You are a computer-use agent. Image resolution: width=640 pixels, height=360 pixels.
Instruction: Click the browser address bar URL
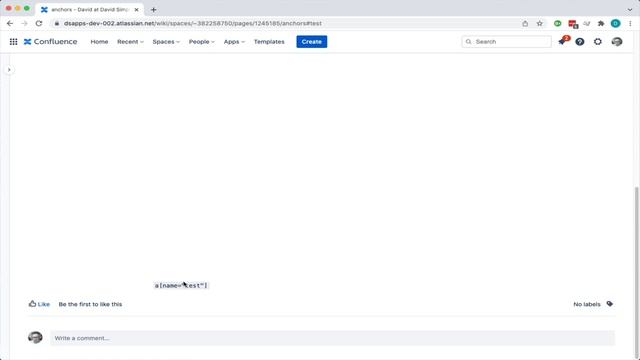click(193, 23)
